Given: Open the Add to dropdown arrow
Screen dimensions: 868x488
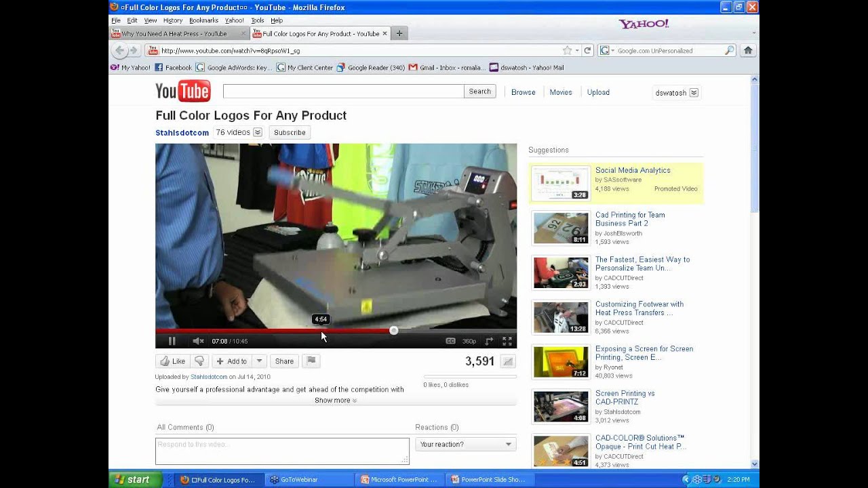Looking at the screenshot, I should coord(258,361).
